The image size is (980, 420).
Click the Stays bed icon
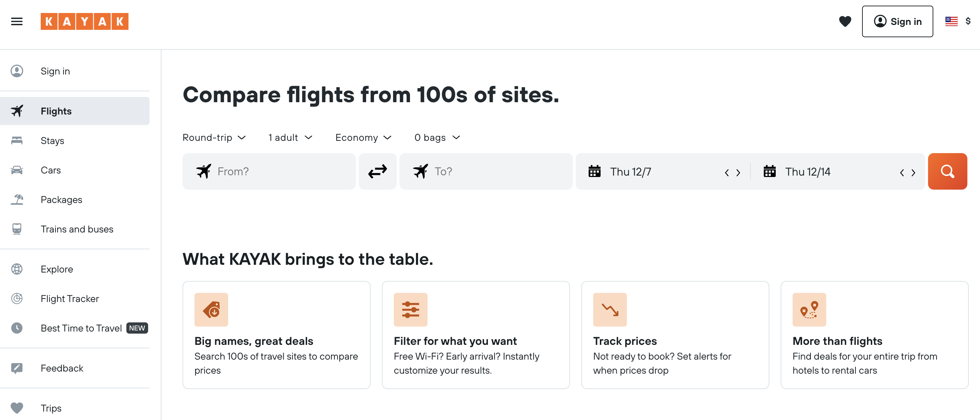[17, 140]
